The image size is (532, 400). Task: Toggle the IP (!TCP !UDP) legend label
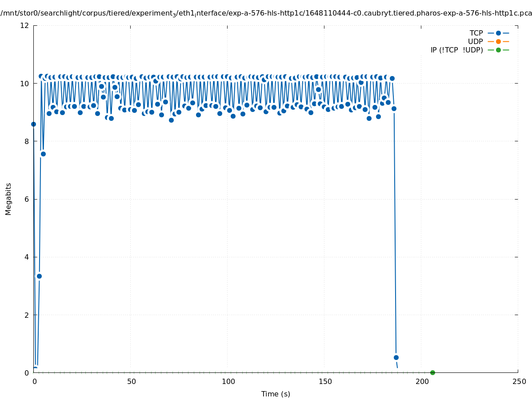456,50
